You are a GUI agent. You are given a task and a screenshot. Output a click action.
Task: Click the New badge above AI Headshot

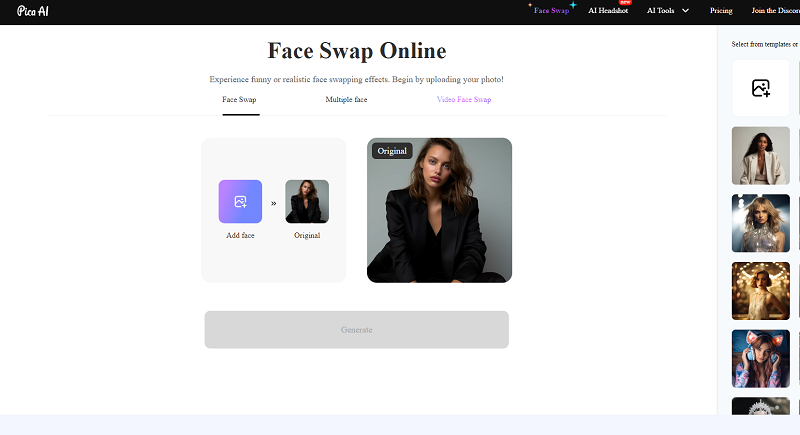point(625,3)
